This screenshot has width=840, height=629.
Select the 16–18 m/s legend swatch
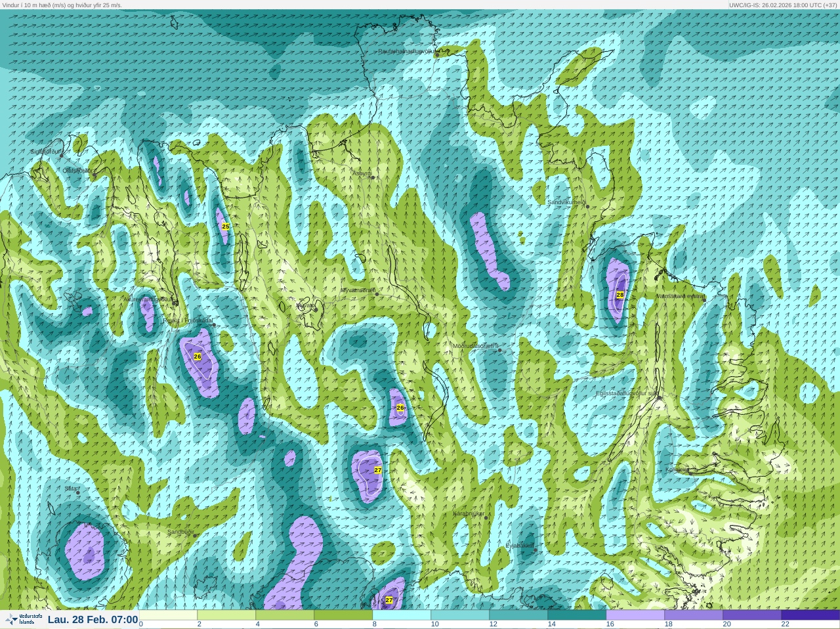(x=635, y=615)
